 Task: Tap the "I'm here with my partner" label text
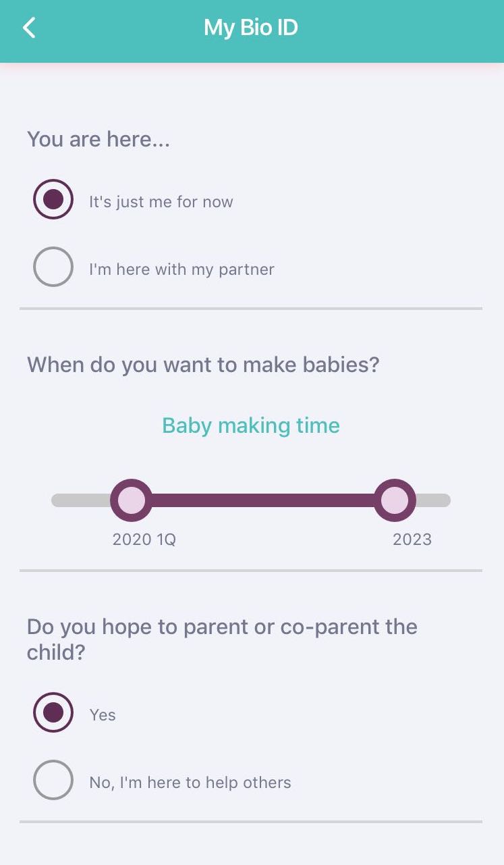point(181,269)
